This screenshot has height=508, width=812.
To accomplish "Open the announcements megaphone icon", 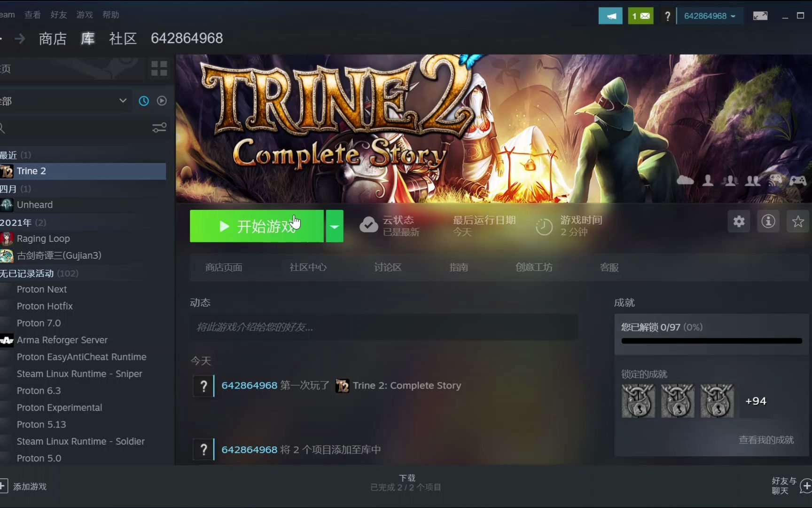I will [610, 16].
